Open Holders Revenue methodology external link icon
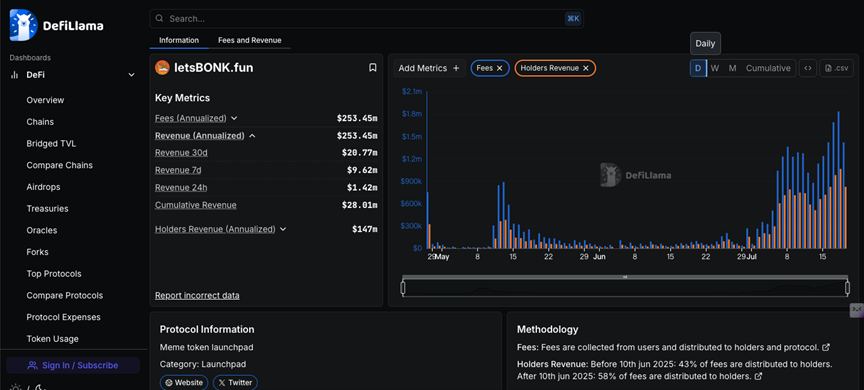Screen dimensions: 864x390 tap(758, 376)
